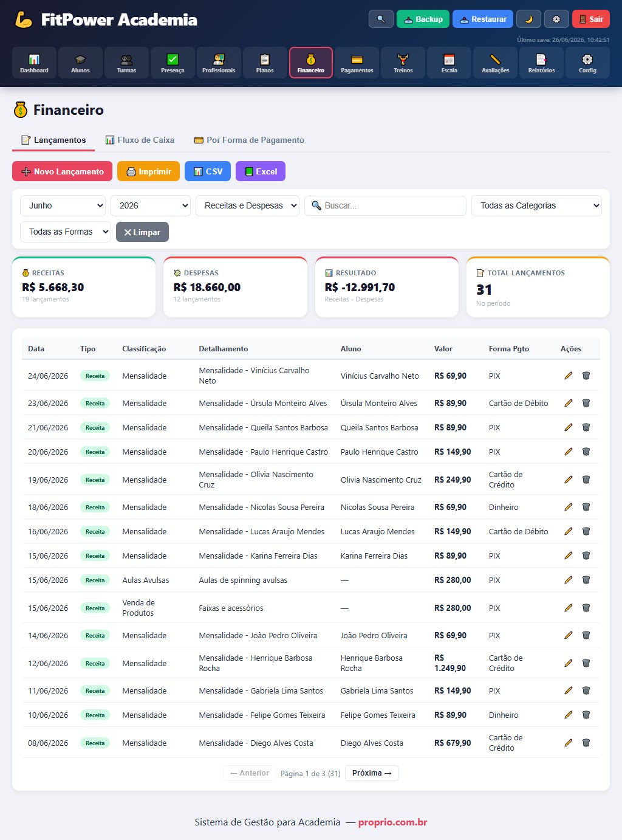The height and width of the screenshot is (840, 622).
Task: Expand the Junho month dropdown
Action: pyautogui.click(x=63, y=205)
